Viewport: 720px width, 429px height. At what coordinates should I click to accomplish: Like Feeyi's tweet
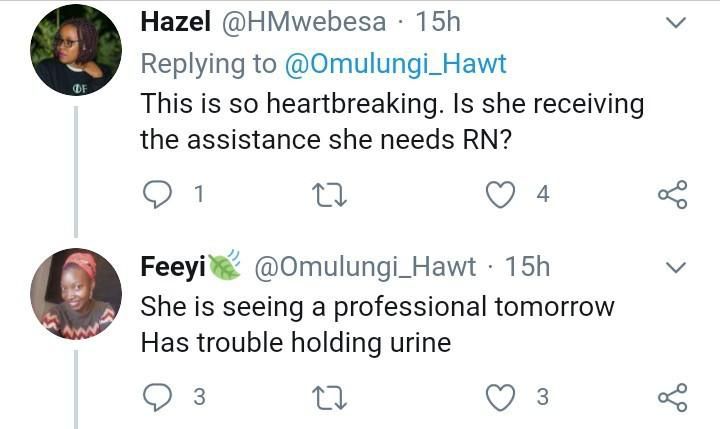click(x=499, y=397)
